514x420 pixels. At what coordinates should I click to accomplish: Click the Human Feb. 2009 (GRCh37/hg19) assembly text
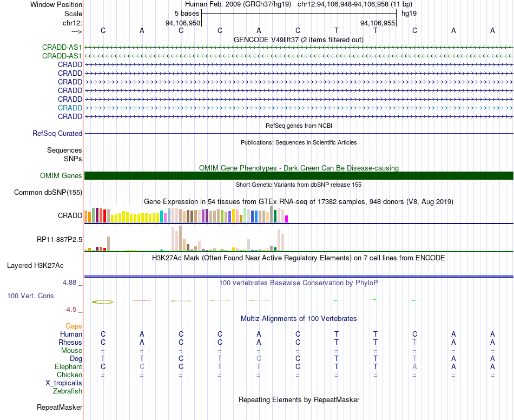[x=238, y=4]
